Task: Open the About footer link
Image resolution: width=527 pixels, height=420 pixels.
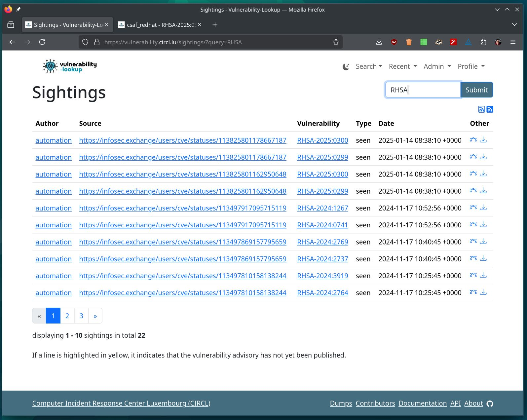Action: pyautogui.click(x=473, y=403)
